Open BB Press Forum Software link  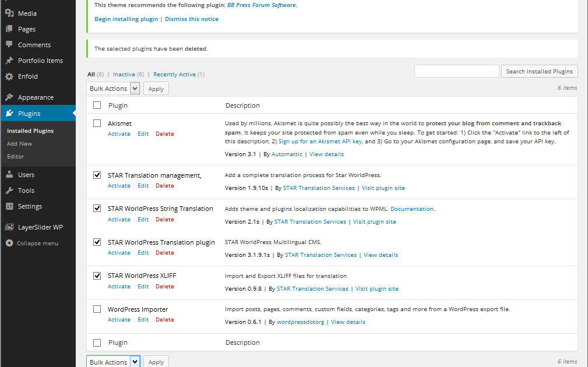(x=262, y=5)
